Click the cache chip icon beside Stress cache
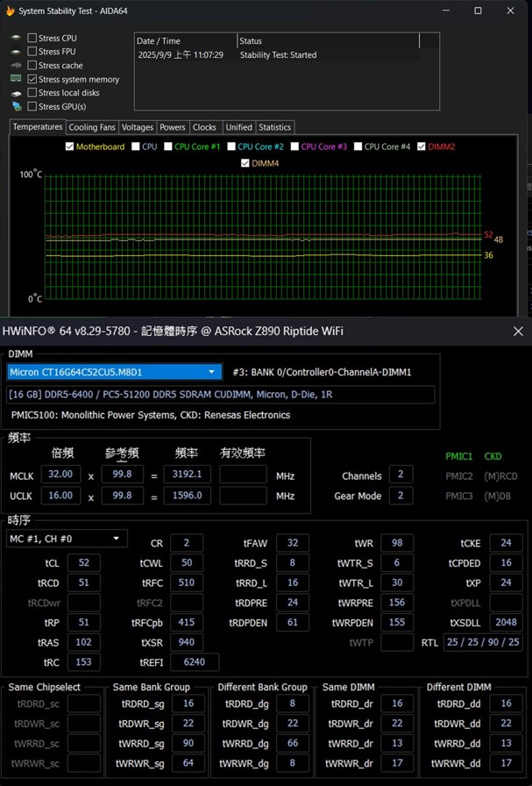Screen dimensions: 532x786 [x=17, y=65]
